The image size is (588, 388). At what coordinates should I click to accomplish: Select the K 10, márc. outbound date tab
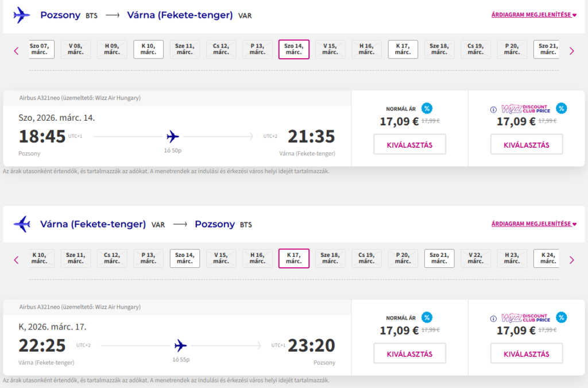(x=148, y=49)
